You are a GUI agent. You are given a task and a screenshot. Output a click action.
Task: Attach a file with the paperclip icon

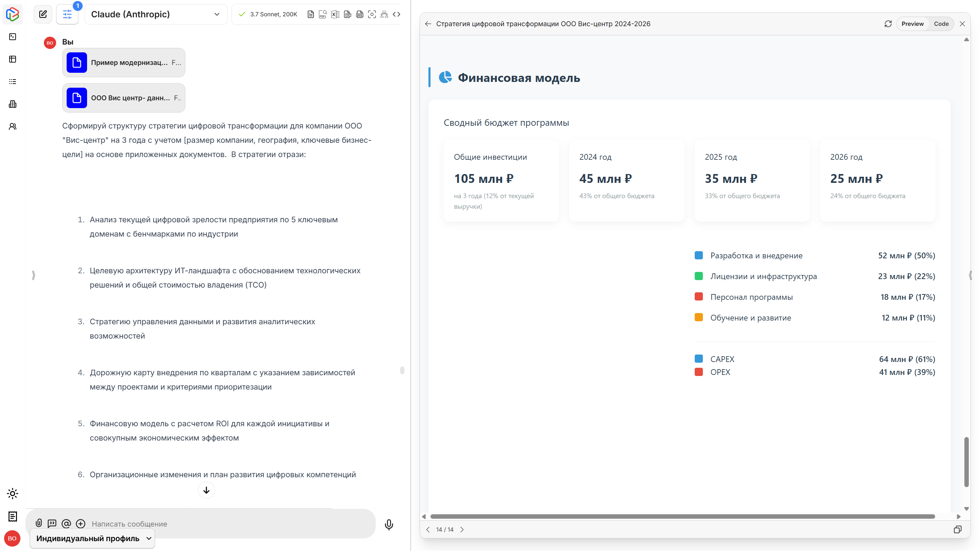point(39,523)
